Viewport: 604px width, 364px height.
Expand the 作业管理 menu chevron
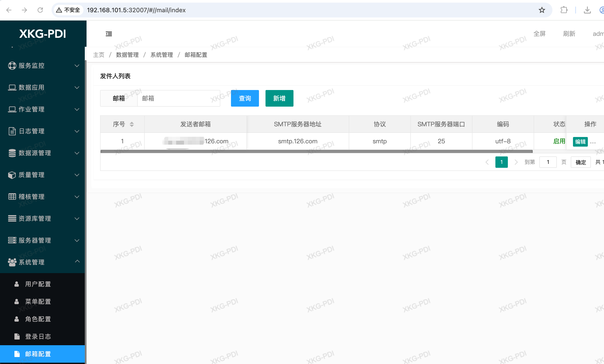(x=77, y=109)
